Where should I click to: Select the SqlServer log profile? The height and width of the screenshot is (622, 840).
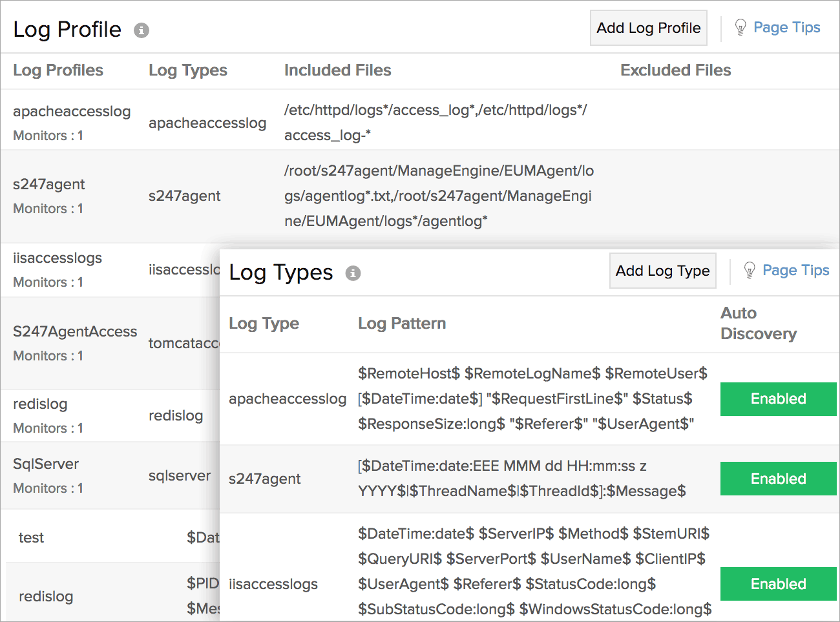coord(46,464)
